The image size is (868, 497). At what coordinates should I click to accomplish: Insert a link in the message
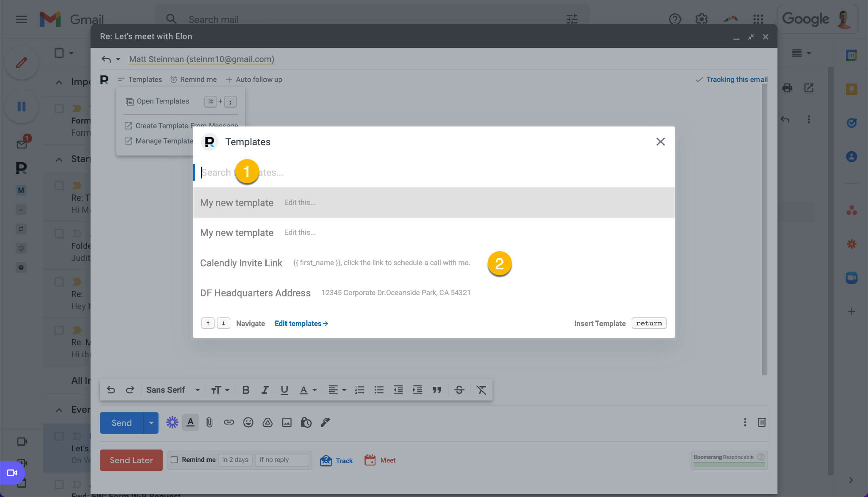229,422
